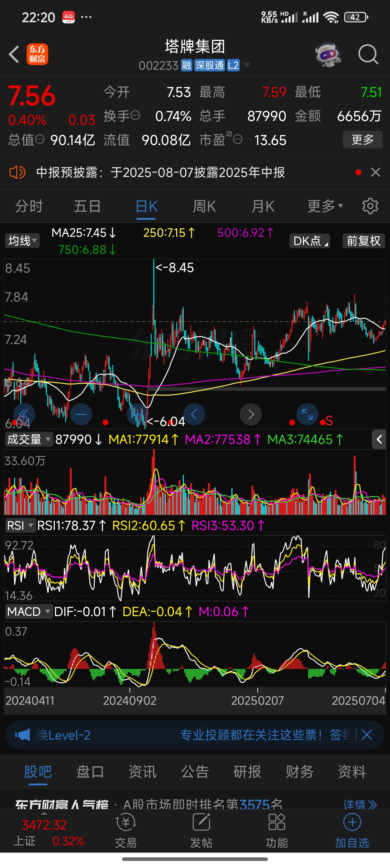
Task: Jump to earliest with double-left arrow
Action: click(24, 414)
